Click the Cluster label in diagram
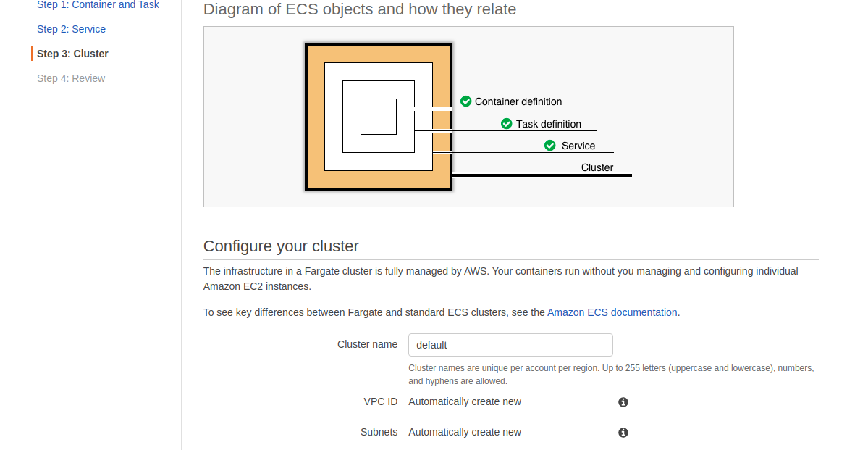The image size is (868, 450). point(597,167)
